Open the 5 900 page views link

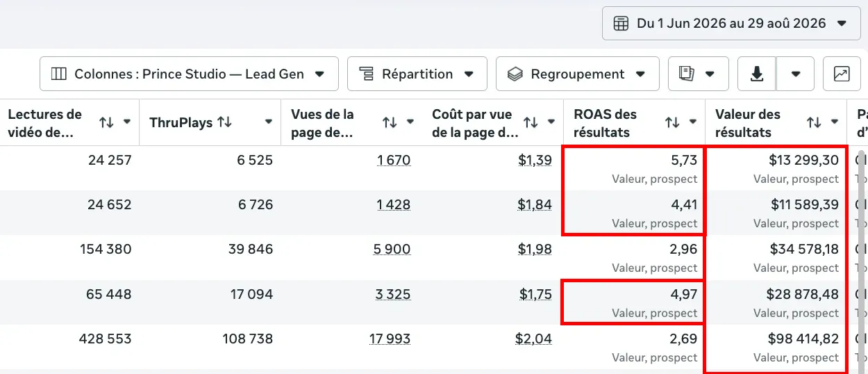tap(392, 249)
